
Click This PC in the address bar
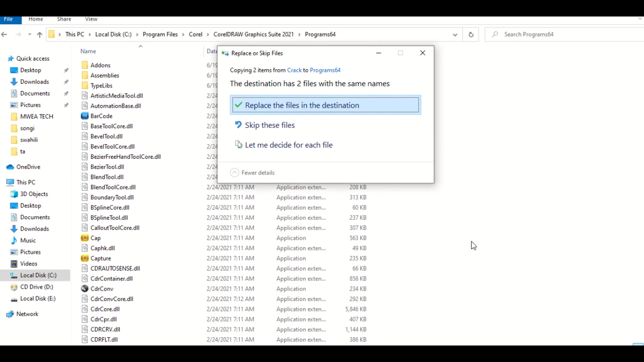pos(74,34)
